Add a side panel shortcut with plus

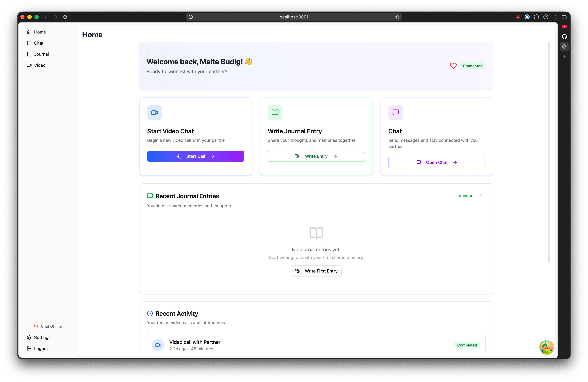[564, 56]
